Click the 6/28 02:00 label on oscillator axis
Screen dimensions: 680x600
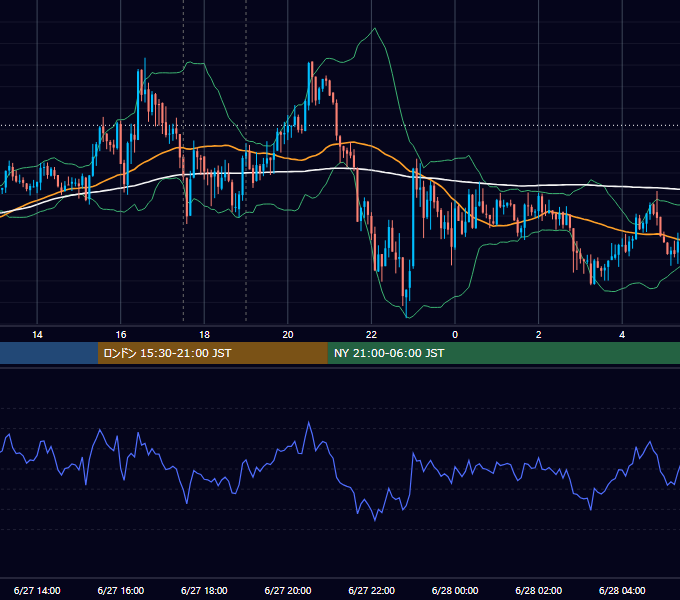pos(539,590)
